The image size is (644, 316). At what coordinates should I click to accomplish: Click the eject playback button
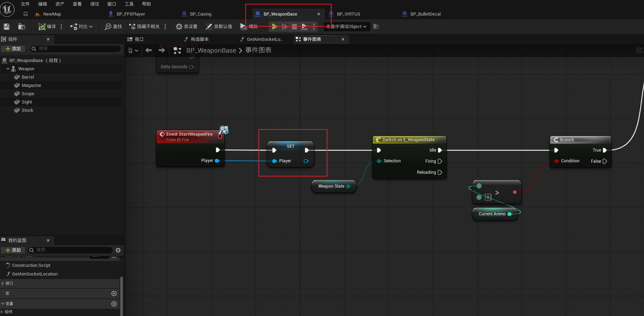(x=304, y=27)
